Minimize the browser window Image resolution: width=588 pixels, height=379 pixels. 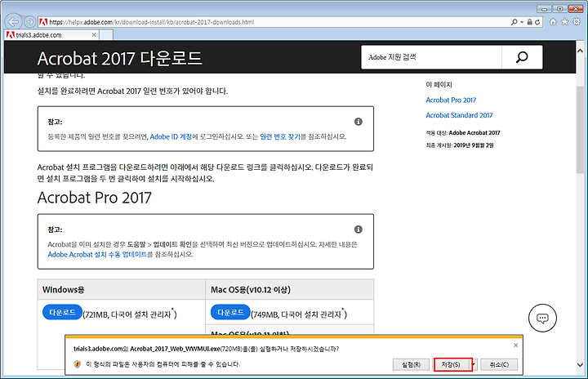(x=544, y=9)
